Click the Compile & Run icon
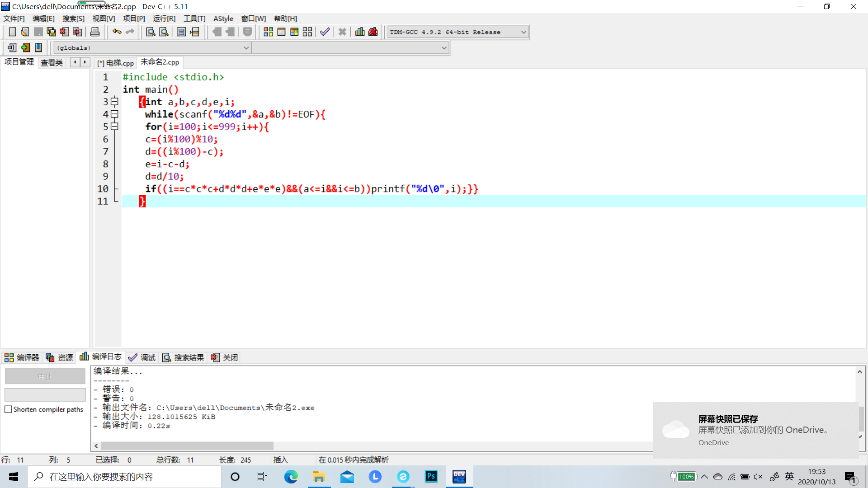Screen dimensions: 868x488 tap(294, 32)
